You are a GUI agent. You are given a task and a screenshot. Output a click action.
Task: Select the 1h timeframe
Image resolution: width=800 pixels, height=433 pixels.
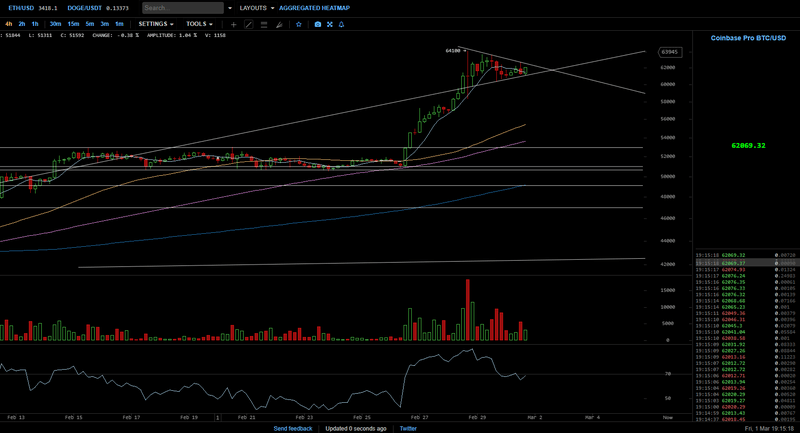(x=35, y=24)
